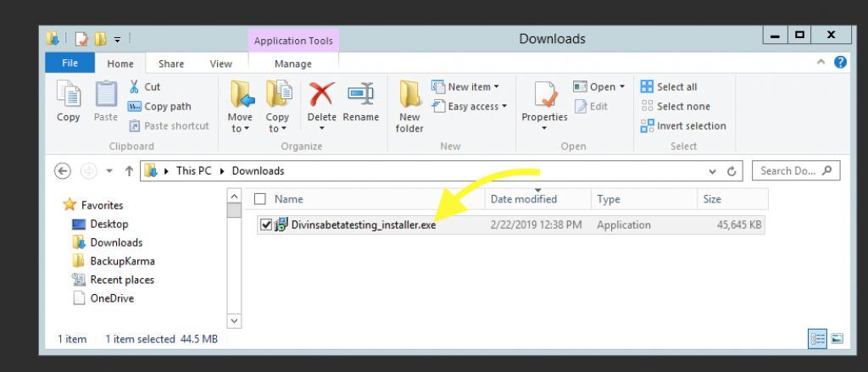Image resolution: width=868 pixels, height=372 pixels.
Task: Collapse the ribbon with chevron
Action: 822,63
